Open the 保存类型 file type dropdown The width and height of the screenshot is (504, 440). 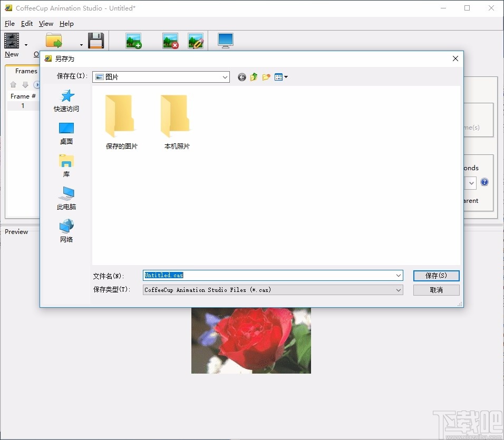click(273, 290)
